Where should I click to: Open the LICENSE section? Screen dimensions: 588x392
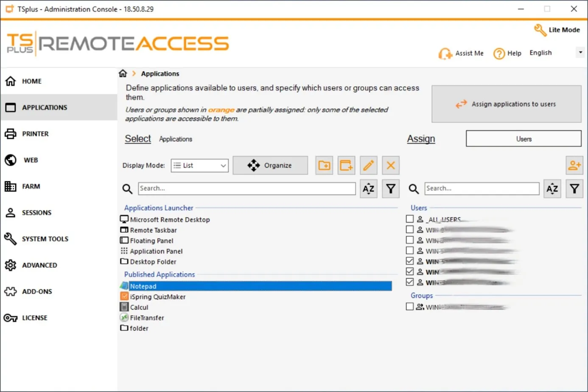click(x=59, y=318)
